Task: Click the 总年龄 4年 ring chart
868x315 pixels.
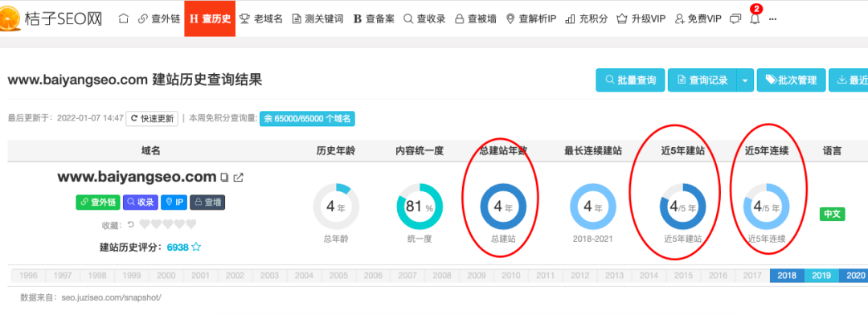Action: coord(336,207)
